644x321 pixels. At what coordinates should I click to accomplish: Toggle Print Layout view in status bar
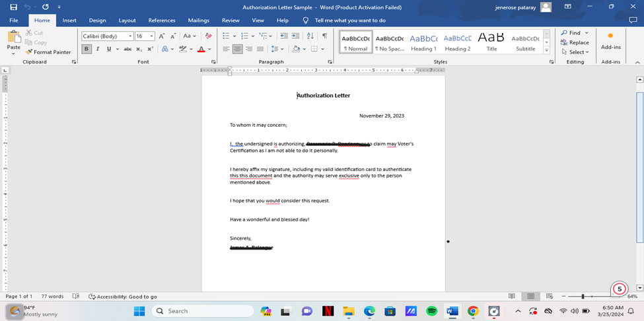pyautogui.click(x=530, y=296)
